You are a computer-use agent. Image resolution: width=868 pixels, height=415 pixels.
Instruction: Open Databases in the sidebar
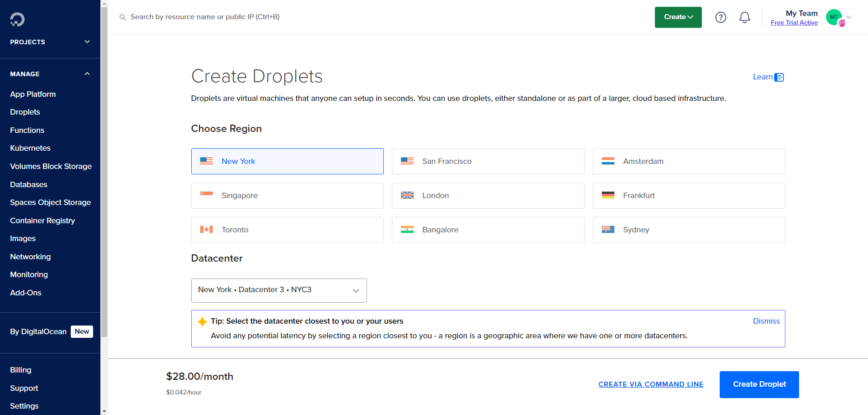click(x=29, y=184)
